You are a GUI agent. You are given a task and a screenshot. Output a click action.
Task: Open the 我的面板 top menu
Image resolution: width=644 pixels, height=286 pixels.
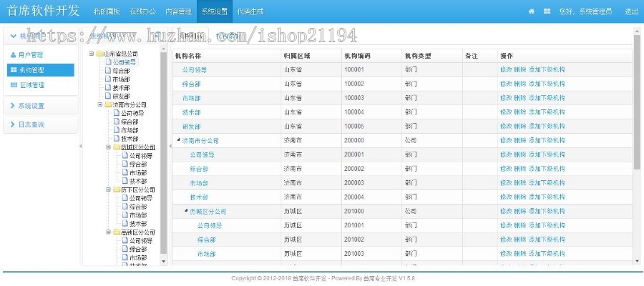click(x=107, y=11)
